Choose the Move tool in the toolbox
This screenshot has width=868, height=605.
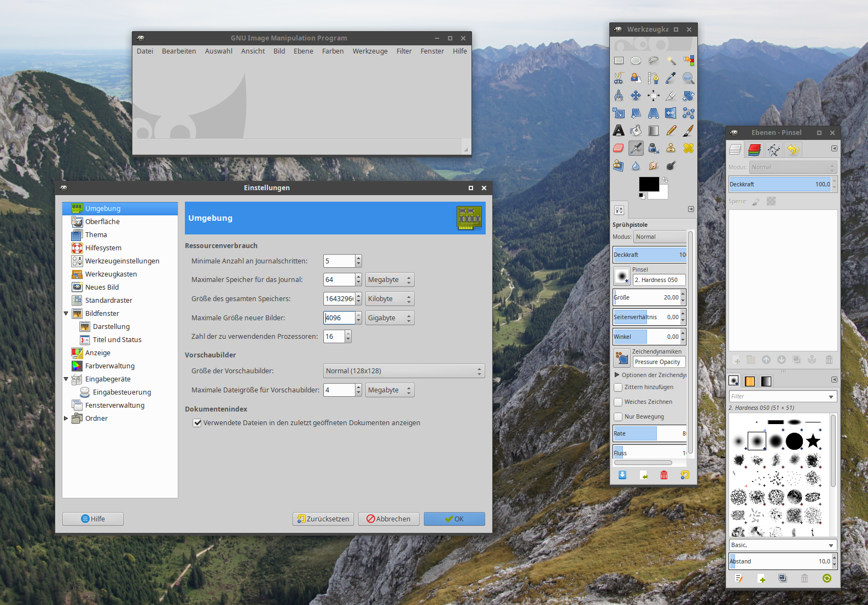click(x=636, y=96)
